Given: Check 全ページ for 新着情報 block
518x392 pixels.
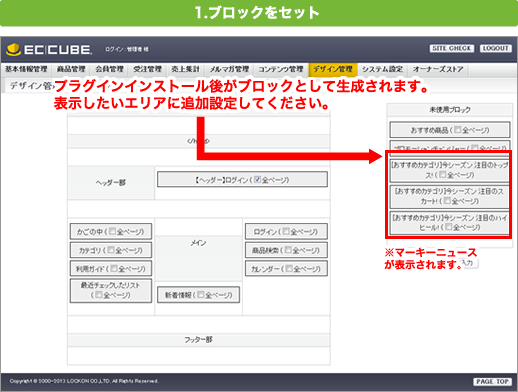Looking at the screenshot, I should (200, 294).
